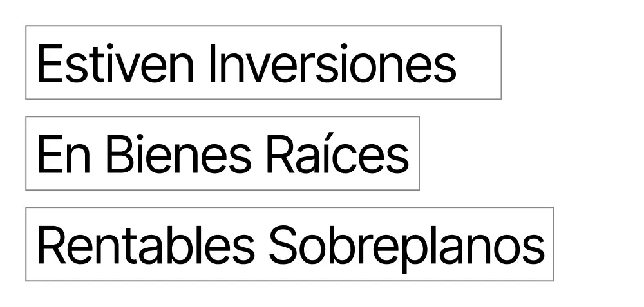Click the word "Raíces"
Viewport: 644px width, 307px height.
337,154
